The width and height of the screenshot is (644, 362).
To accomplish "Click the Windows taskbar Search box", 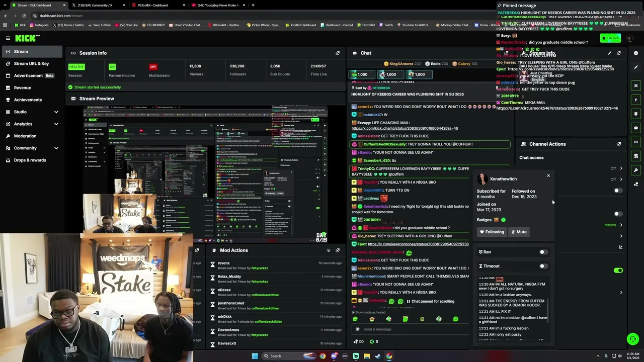I will pyautogui.click(x=288, y=356).
